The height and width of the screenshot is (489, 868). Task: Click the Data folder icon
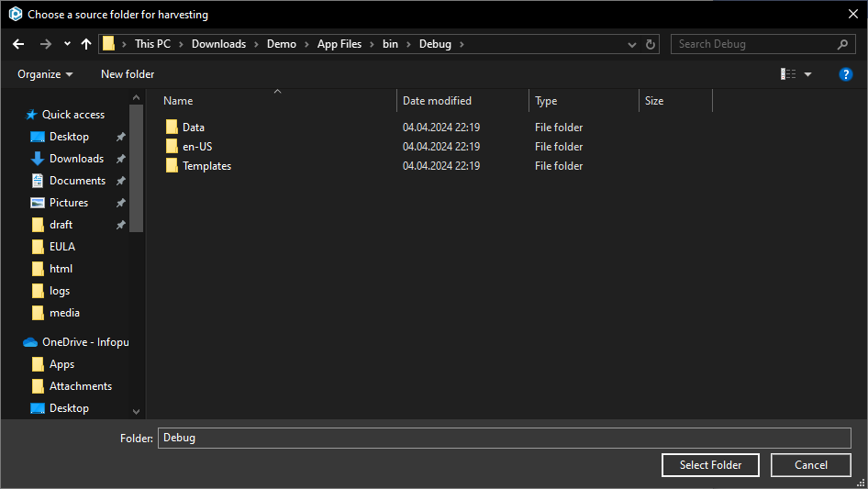pyautogui.click(x=172, y=127)
